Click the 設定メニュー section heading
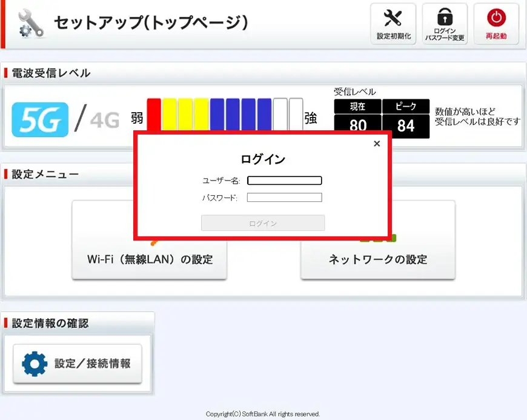This screenshot has width=527, height=420. tap(45, 174)
